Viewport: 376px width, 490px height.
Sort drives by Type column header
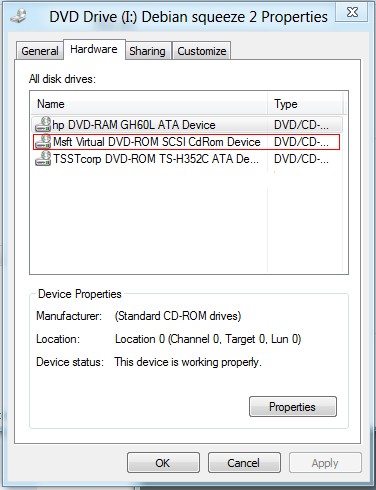(x=305, y=104)
